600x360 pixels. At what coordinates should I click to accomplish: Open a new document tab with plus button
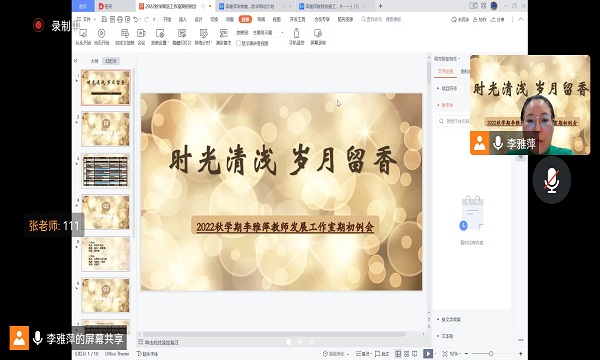[x=380, y=6]
